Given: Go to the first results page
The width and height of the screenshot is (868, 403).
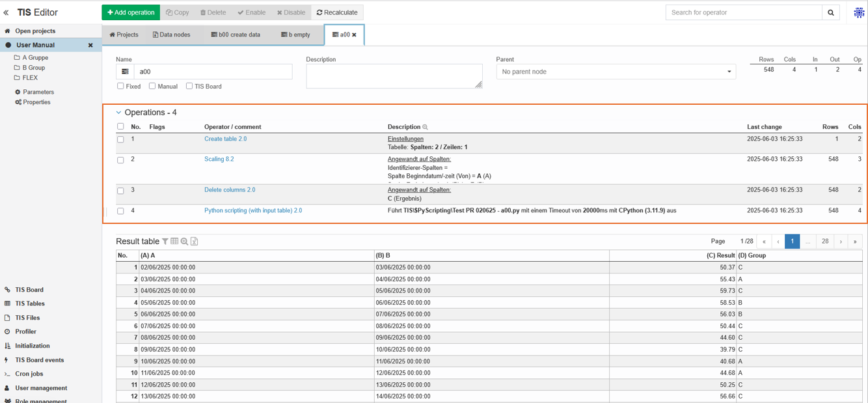Looking at the screenshot, I should pyautogui.click(x=764, y=242).
